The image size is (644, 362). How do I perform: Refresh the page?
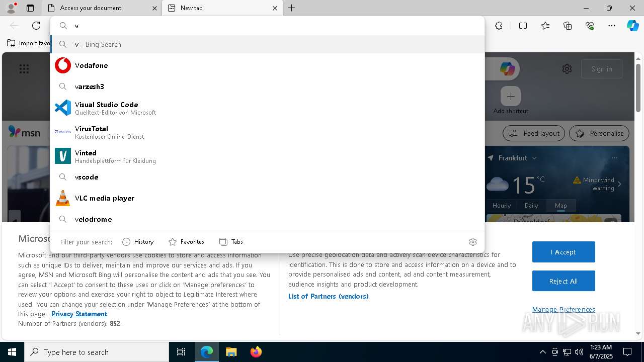(x=36, y=26)
